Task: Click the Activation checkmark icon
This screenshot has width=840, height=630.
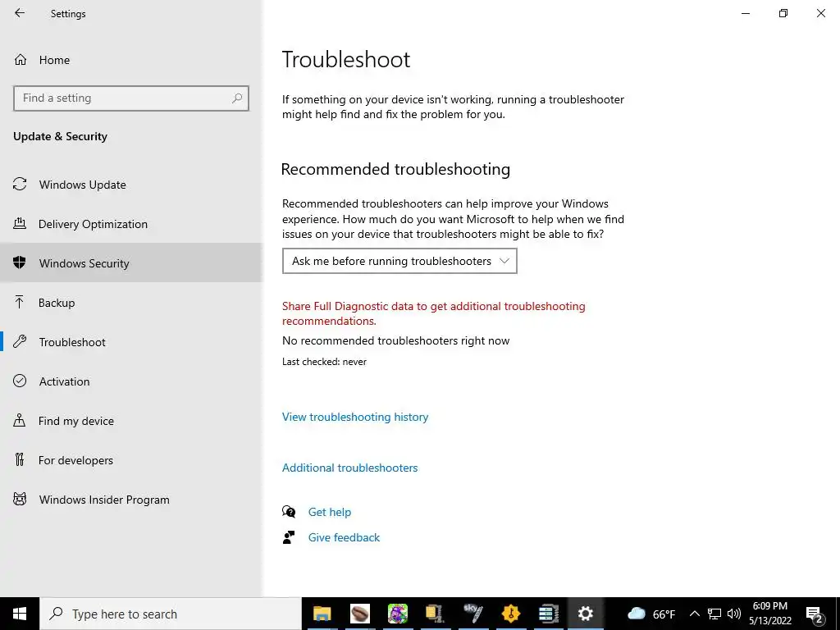Action: (x=20, y=381)
